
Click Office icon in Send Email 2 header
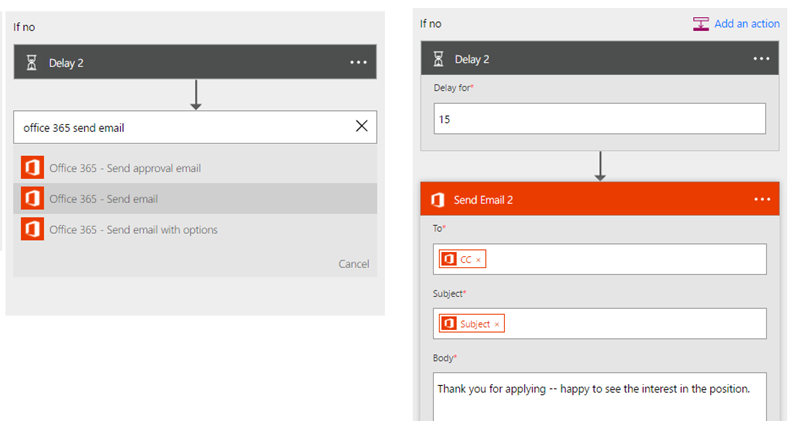coord(437,199)
